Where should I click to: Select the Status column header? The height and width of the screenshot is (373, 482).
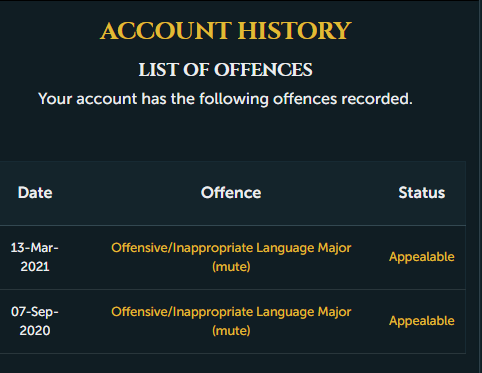pyautogui.click(x=422, y=193)
